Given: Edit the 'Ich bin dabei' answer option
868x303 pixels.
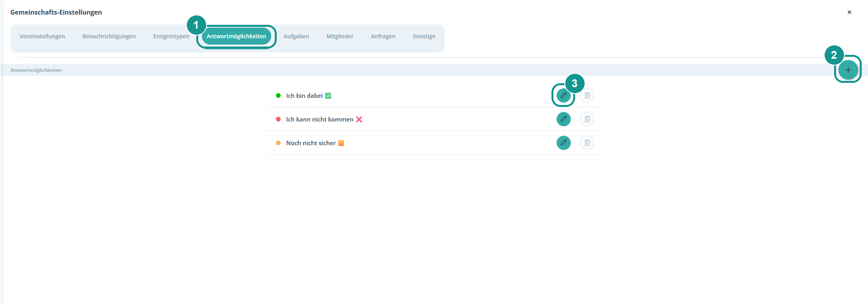Looking at the screenshot, I should pyautogui.click(x=563, y=95).
